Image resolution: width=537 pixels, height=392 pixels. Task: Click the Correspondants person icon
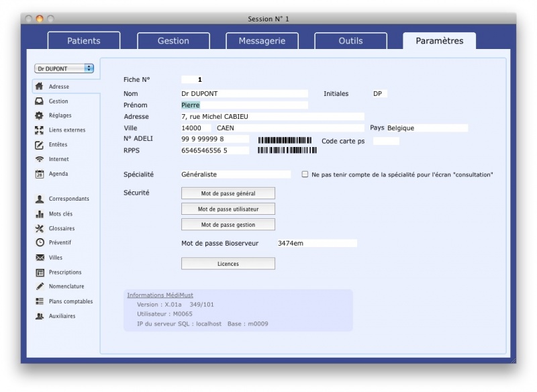[40, 199]
